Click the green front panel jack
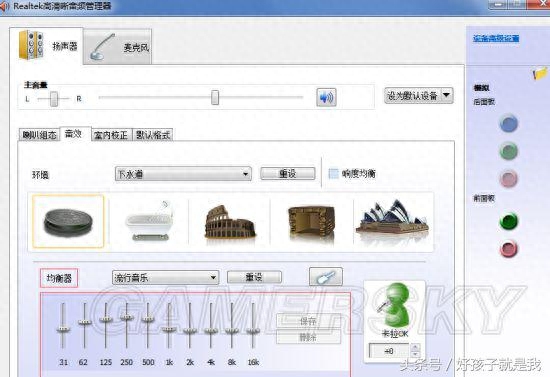Viewport: 550px width, 377px height. [x=509, y=221]
